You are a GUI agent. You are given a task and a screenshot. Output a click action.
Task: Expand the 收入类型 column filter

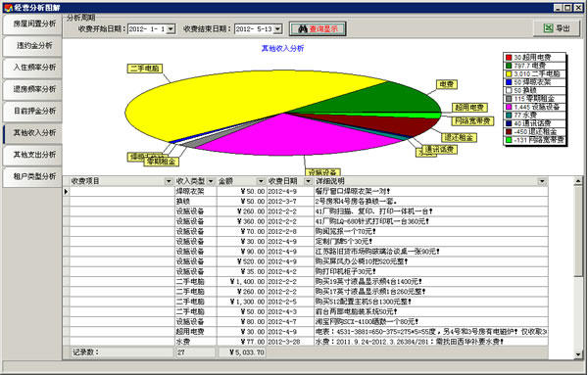[211, 181]
